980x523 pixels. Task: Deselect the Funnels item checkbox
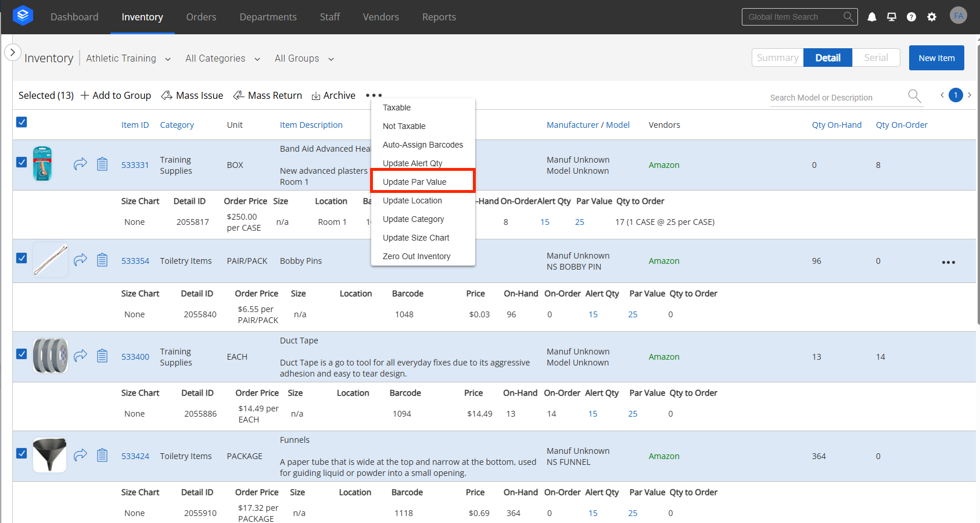tap(21, 453)
